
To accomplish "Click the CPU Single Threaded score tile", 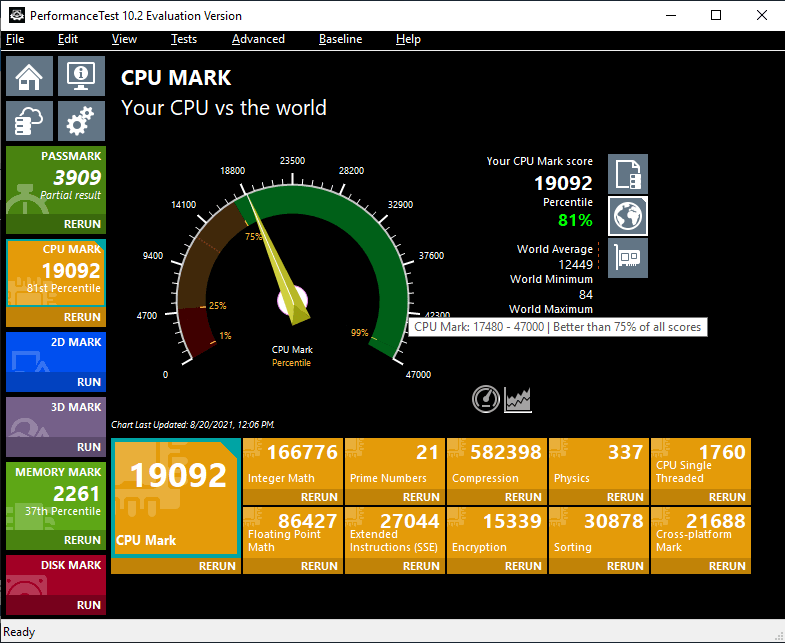I will [x=700, y=464].
